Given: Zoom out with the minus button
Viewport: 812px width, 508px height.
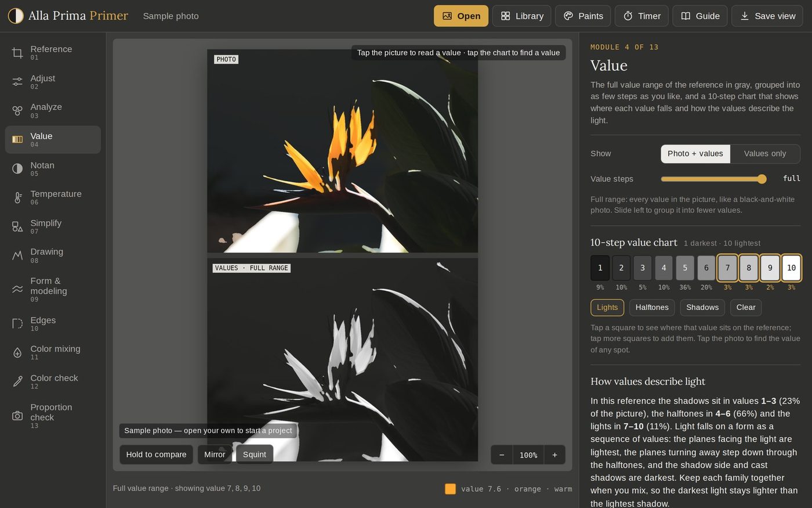Looking at the screenshot, I should point(502,455).
